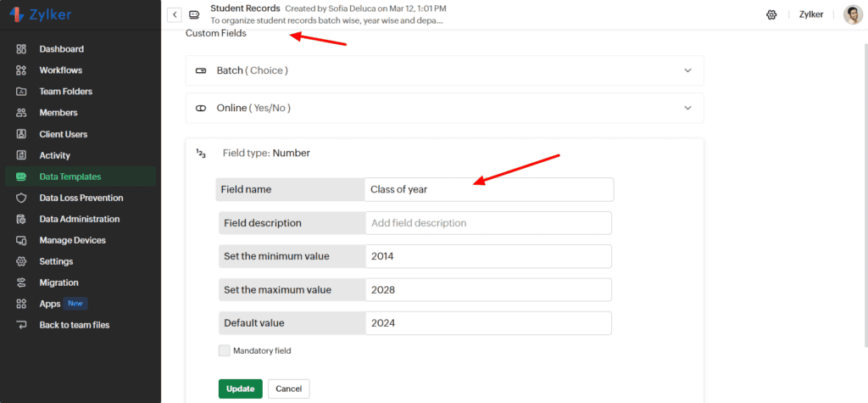Open Team Folders section
The height and width of the screenshot is (403, 868).
[x=66, y=92]
